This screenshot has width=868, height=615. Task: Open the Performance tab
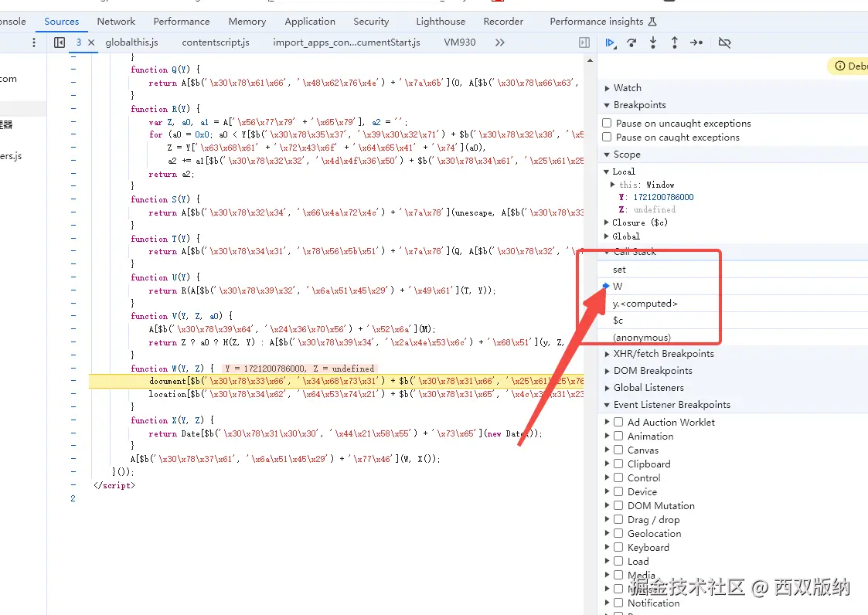click(x=182, y=22)
